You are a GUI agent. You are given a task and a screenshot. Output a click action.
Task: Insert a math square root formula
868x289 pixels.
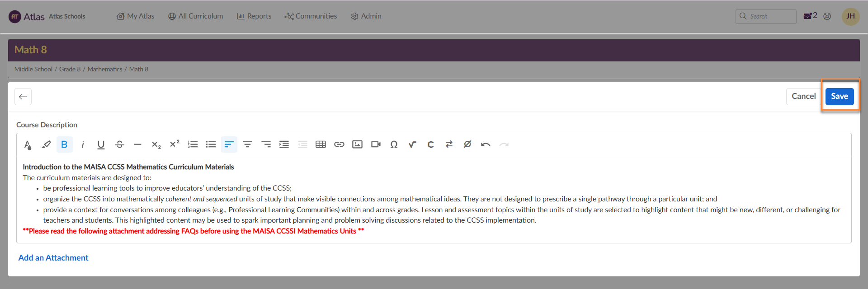pyautogui.click(x=412, y=144)
